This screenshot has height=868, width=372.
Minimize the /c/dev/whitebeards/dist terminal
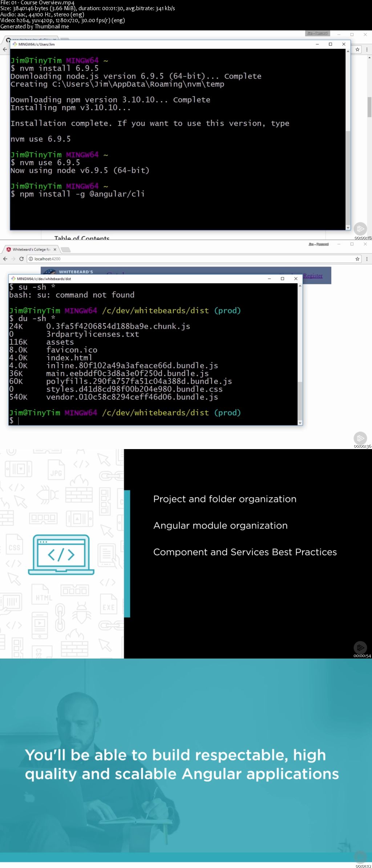coord(269,279)
